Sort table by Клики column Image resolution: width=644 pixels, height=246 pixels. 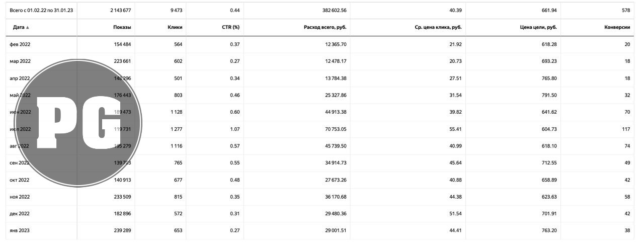point(175,28)
